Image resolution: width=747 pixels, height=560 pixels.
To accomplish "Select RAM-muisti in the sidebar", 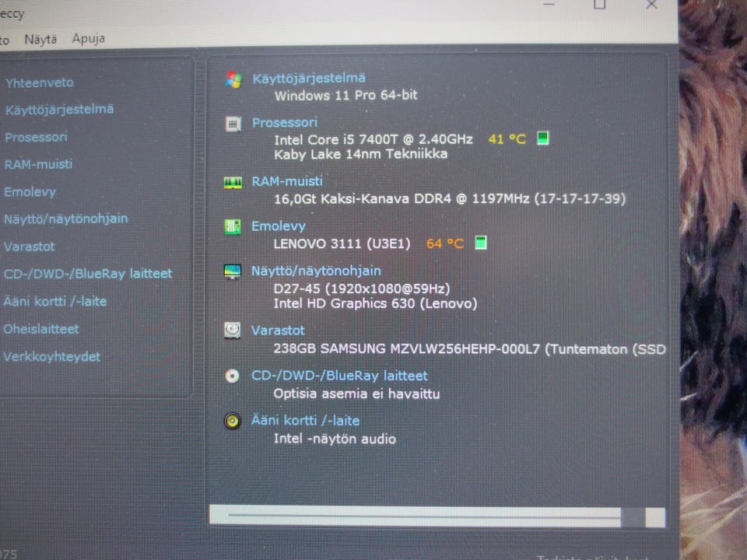I will (39, 164).
